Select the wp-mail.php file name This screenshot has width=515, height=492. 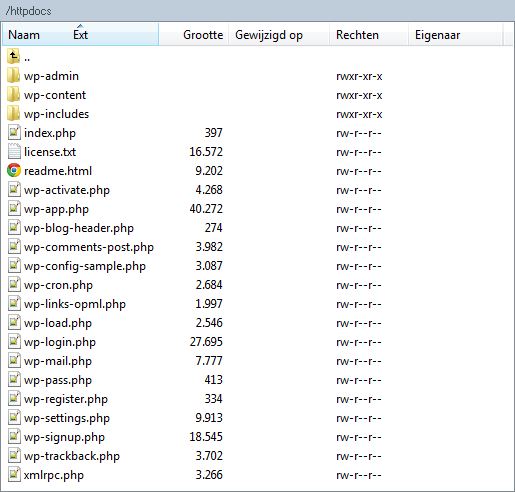[x=58, y=361]
